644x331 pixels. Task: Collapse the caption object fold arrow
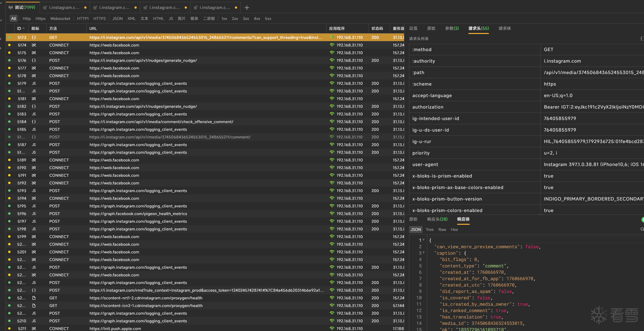(x=424, y=253)
